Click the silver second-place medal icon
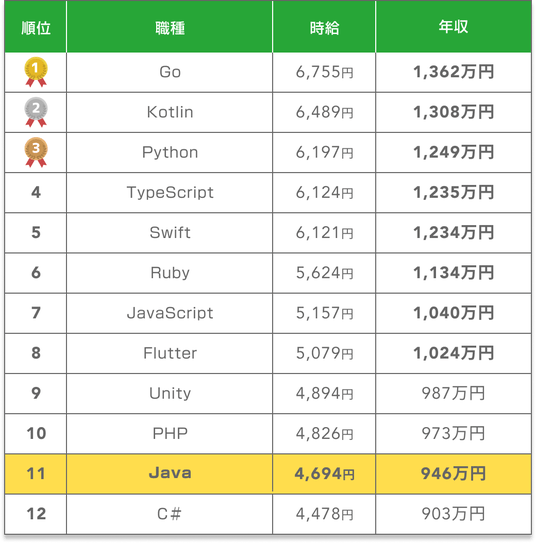Screen dimensions: 536x543 click(36, 112)
